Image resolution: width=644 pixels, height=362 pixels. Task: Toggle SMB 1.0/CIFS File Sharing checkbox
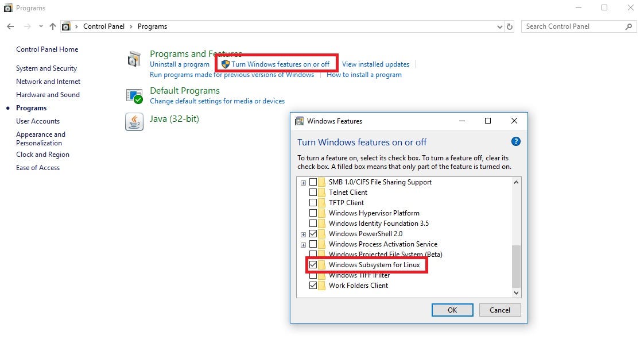pyautogui.click(x=313, y=182)
